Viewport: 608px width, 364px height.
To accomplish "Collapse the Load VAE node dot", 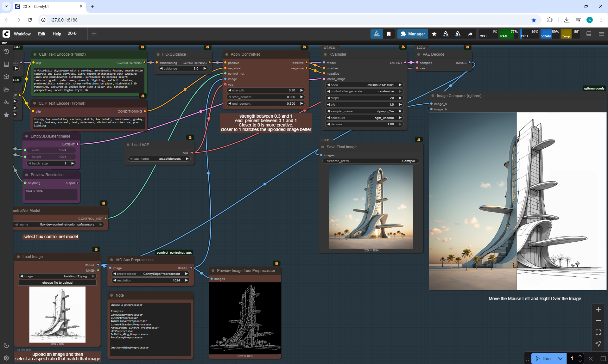I will 128,145.
